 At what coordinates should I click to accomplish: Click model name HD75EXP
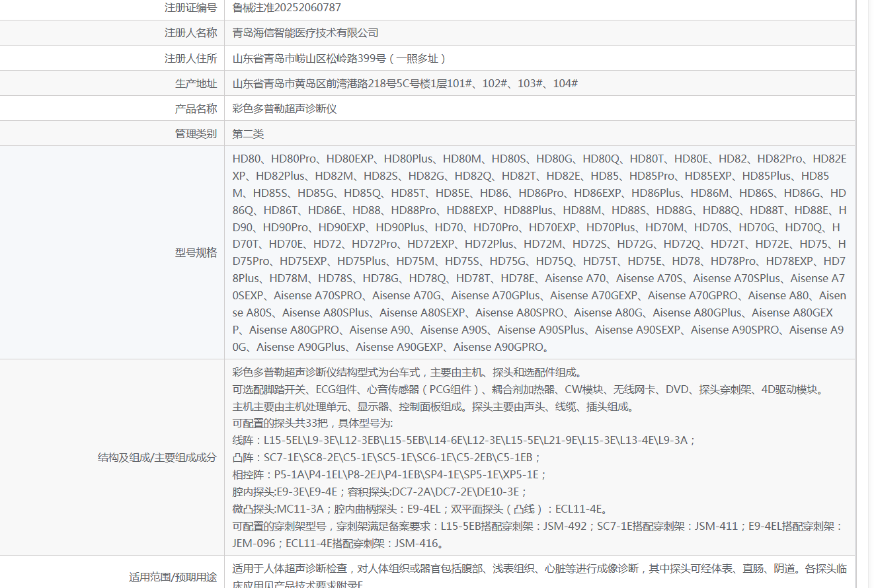click(x=303, y=262)
